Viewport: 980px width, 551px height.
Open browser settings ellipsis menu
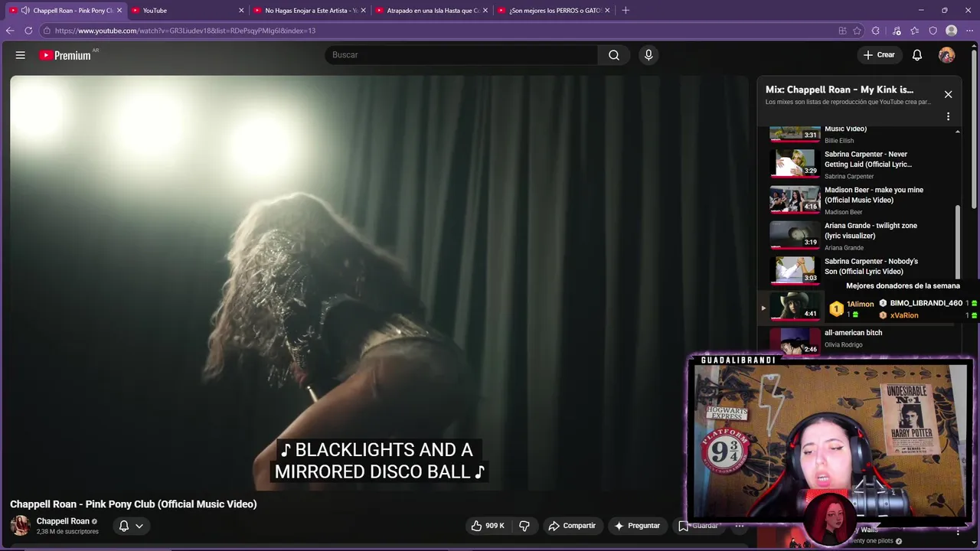969,31
